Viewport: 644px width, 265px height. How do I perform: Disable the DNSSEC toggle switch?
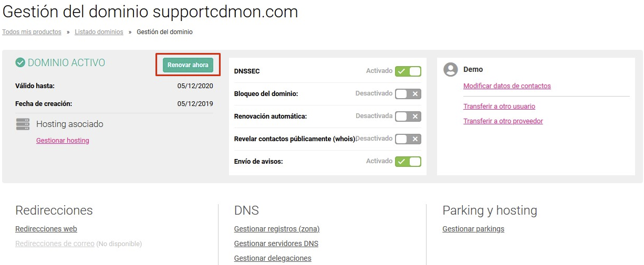408,71
